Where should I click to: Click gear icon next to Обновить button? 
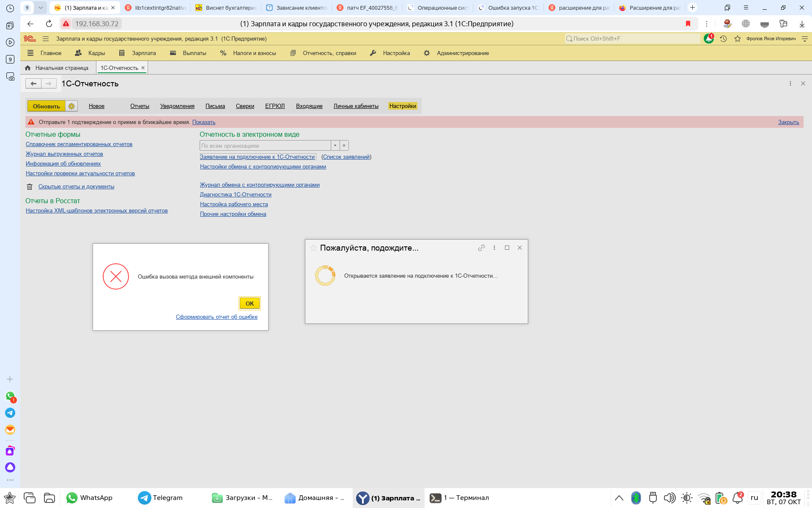tap(71, 106)
